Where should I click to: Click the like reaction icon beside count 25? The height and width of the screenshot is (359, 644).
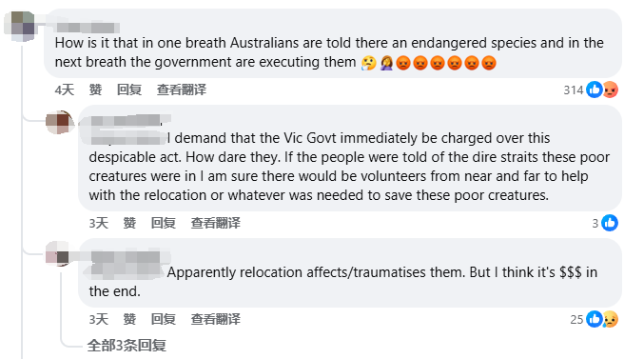(595, 319)
